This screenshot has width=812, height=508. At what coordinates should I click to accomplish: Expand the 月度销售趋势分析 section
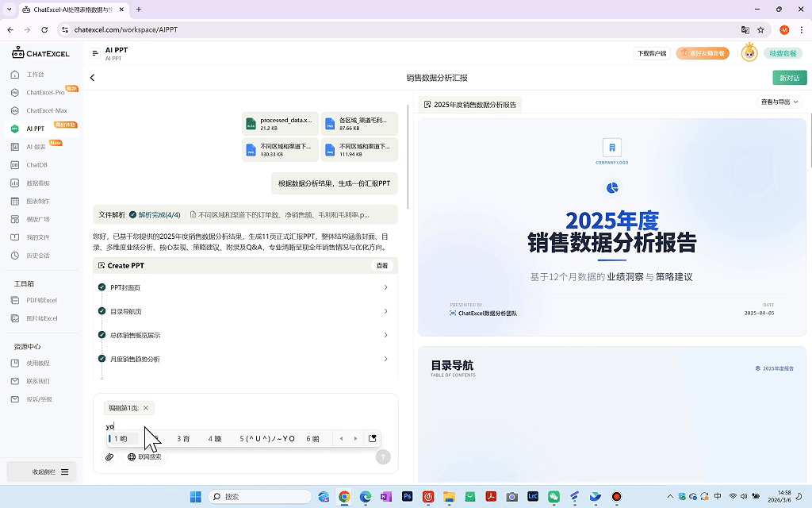click(386, 359)
